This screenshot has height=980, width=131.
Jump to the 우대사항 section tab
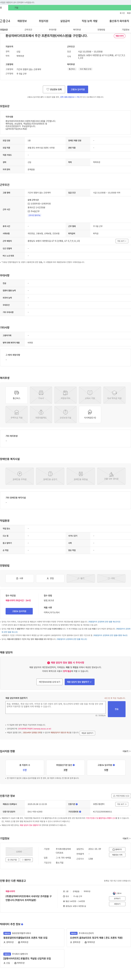53,30
